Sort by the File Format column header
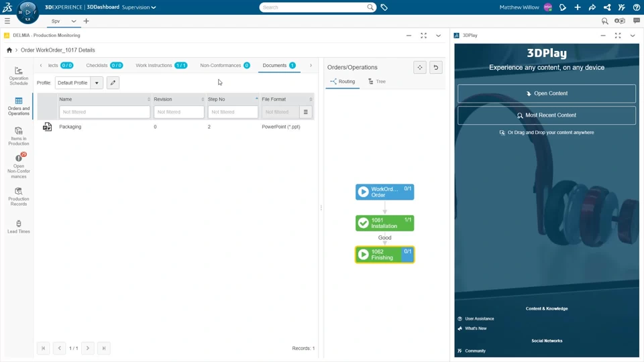 point(286,99)
